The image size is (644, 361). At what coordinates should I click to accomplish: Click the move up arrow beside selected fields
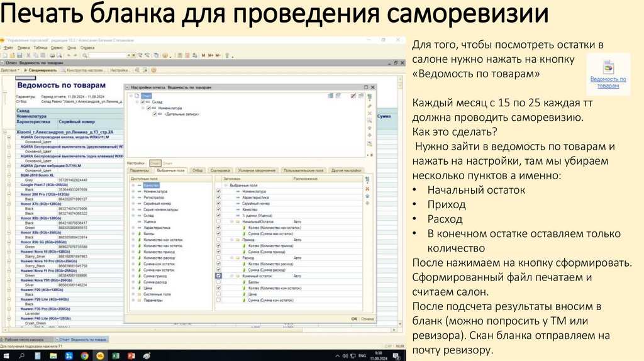[367, 196]
